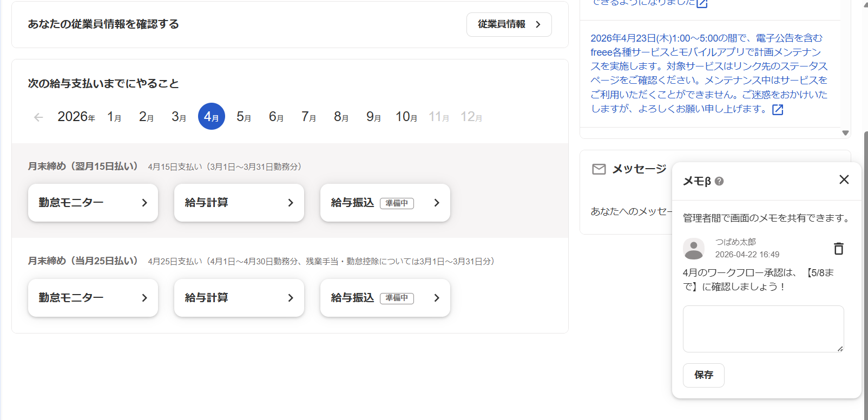The height and width of the screenshot is (420, 868).
Task: Click 次の給与支払いまでにやること heading
Action: coord(103,84)
